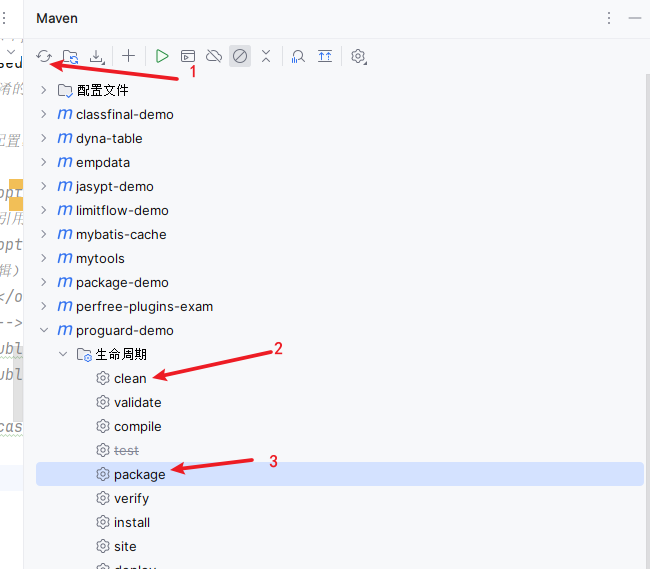Reload all Maven projects
Screen dimensions: 650x569
44,56
